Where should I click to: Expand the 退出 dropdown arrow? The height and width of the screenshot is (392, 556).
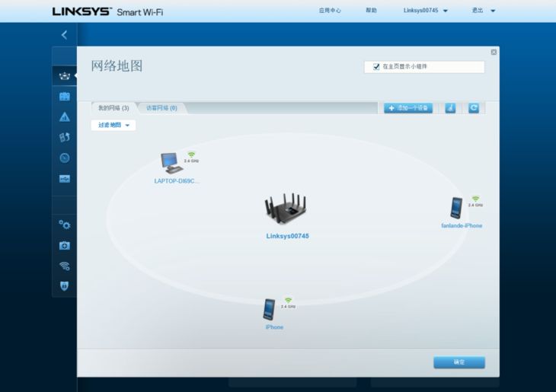tap(493, 11)
